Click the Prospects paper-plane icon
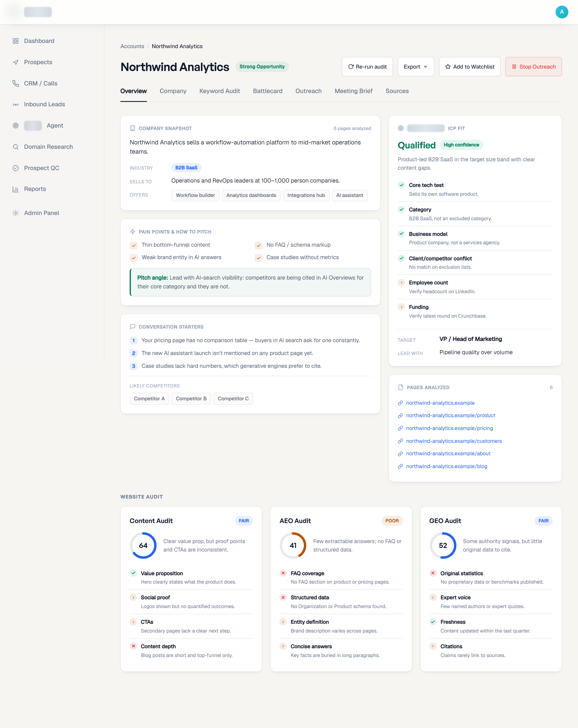 pyautogui.click(x=15, y=62)
